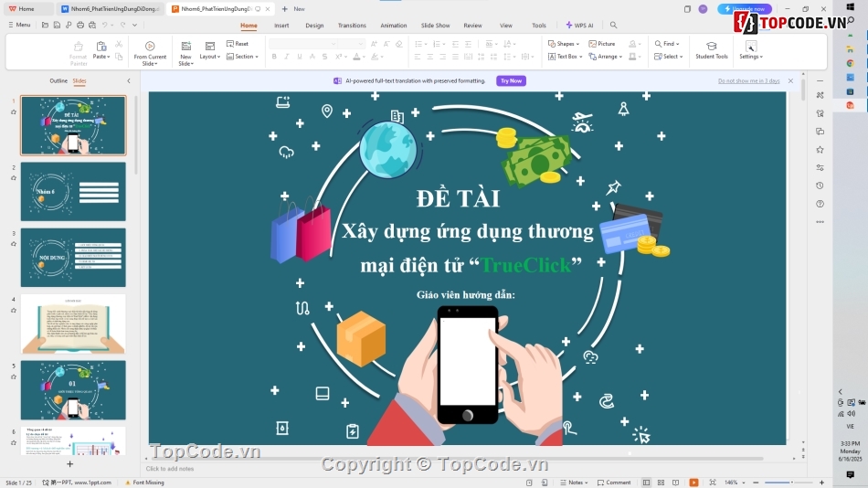
Task: Adjust the zoom slider handle
Action: pos(791,483)
